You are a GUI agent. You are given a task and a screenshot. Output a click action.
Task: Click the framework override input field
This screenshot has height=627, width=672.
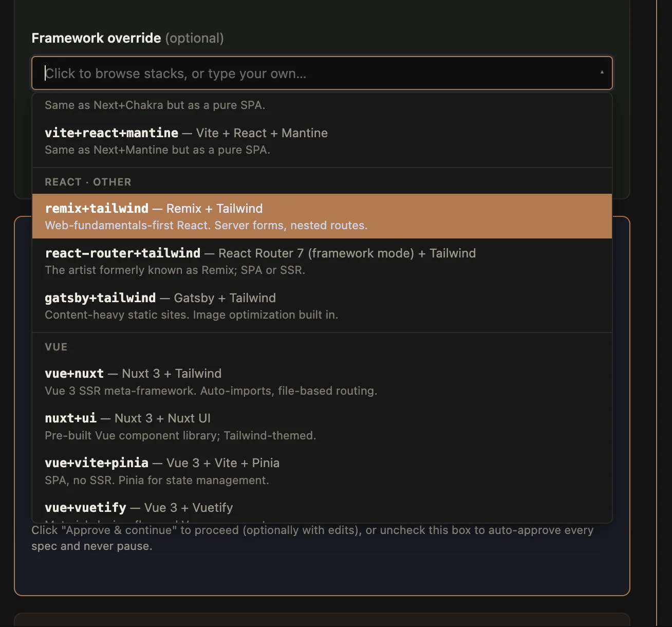(322, 73)
